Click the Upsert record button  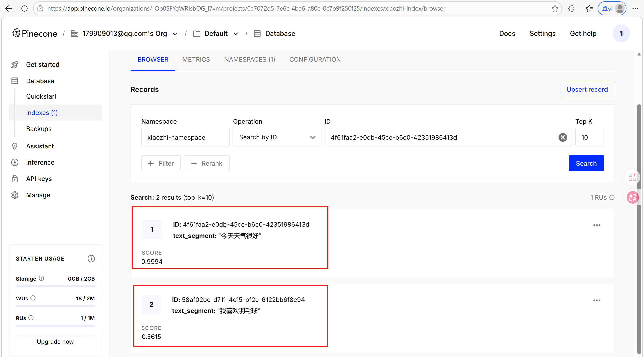pos(587,89)
